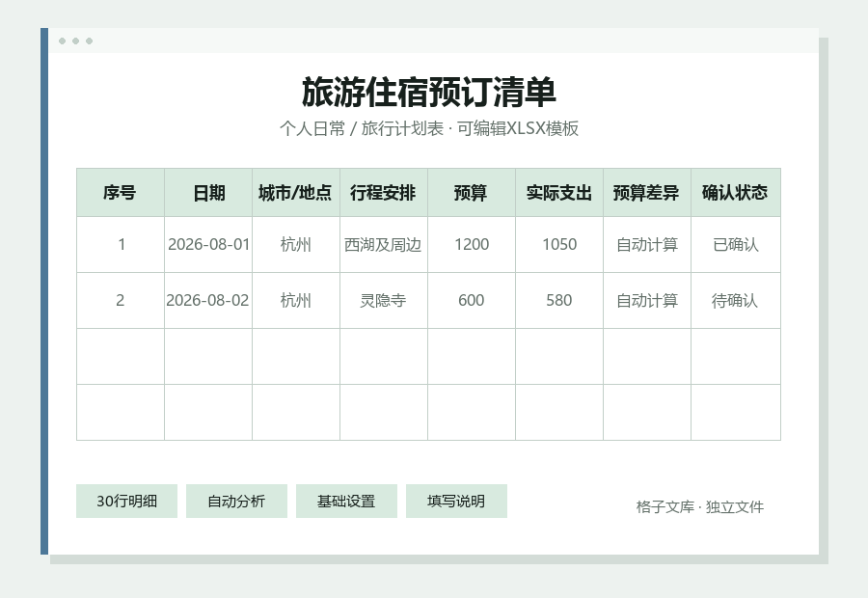The height and width of the screenshot is (598, 868).
Task: Open the 自动分析 tag
Action: pyautogui.click(x=236, y=502)
